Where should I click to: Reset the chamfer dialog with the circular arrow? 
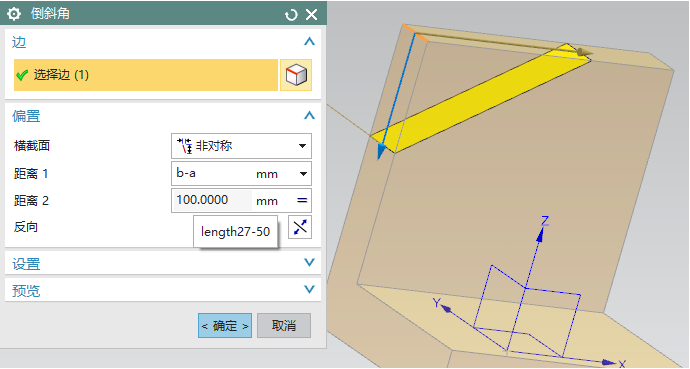click(x=291, y=15)
